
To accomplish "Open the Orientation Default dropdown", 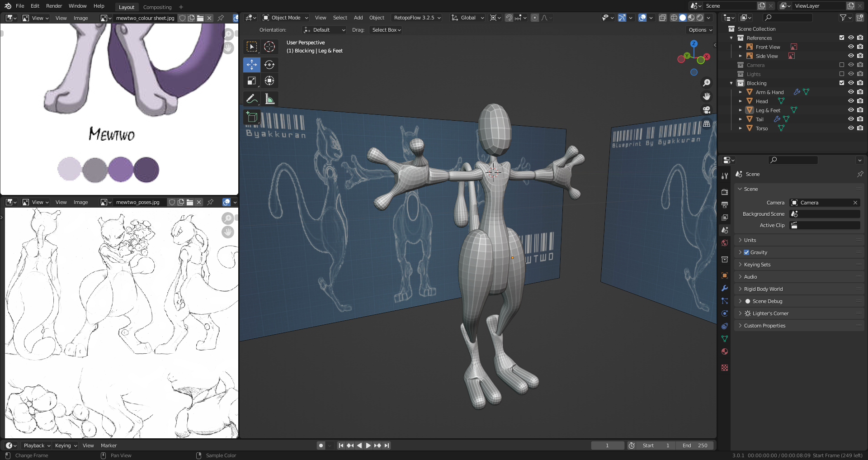I will (325, 30).
